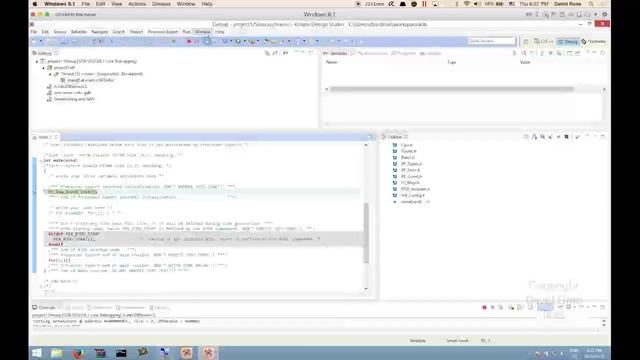Viewport: 640px width, 360px height.
Task: Collapse the Thread [1] node
Action: point(50,74)
